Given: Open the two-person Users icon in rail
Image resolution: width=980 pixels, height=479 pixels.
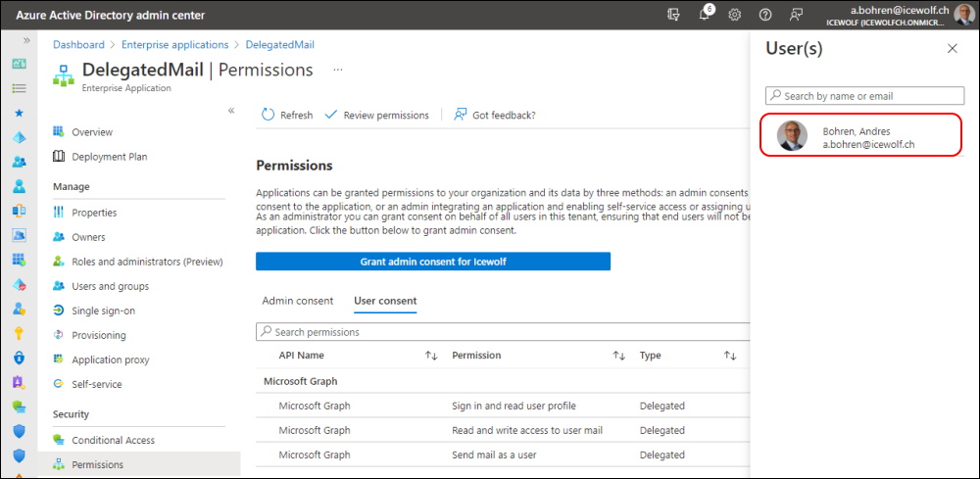Looking at the screenshot, I should [x=20, y=162].
